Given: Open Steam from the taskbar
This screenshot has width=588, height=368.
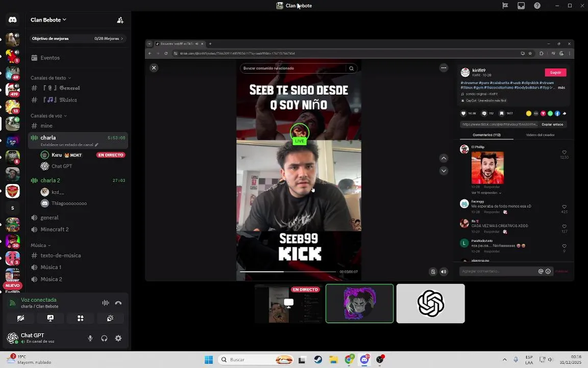Looking at the screenshot, I should pos(318,360).
